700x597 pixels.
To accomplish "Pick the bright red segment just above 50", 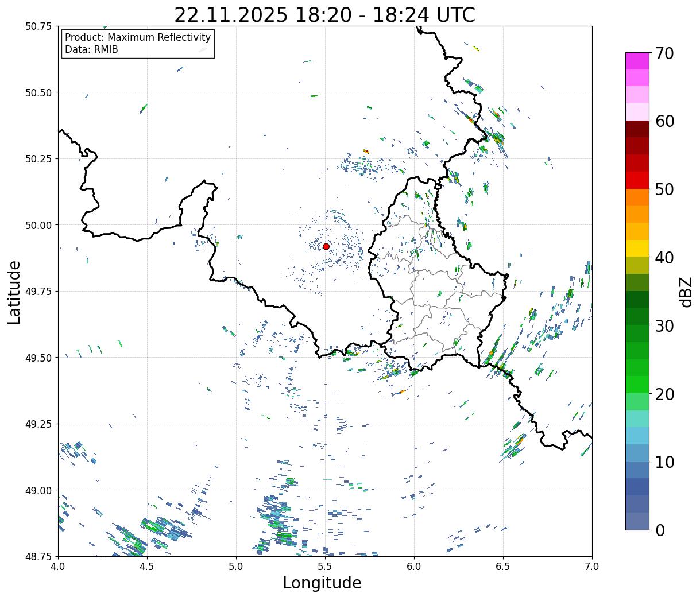I will 637,180.
